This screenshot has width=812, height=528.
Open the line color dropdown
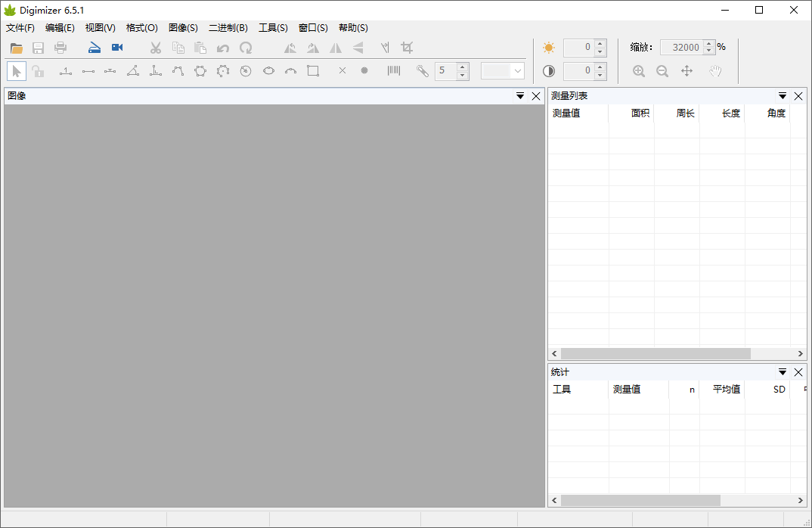pyautogui.click(x=502, y=71)
